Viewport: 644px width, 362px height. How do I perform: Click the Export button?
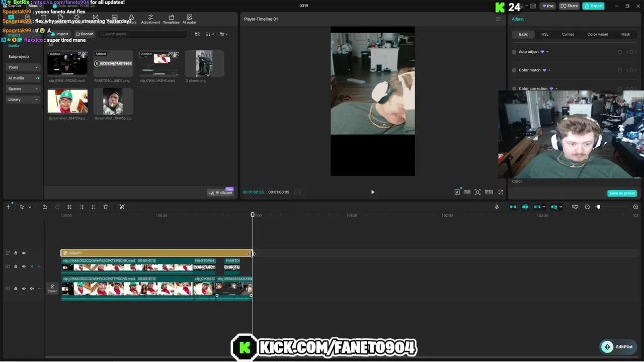[593, 6]
